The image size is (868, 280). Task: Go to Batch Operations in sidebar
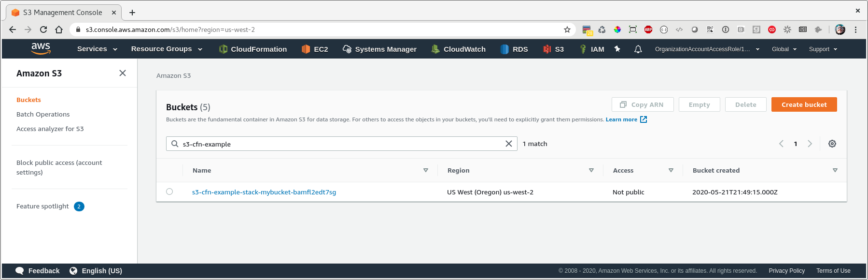(43, 114)
